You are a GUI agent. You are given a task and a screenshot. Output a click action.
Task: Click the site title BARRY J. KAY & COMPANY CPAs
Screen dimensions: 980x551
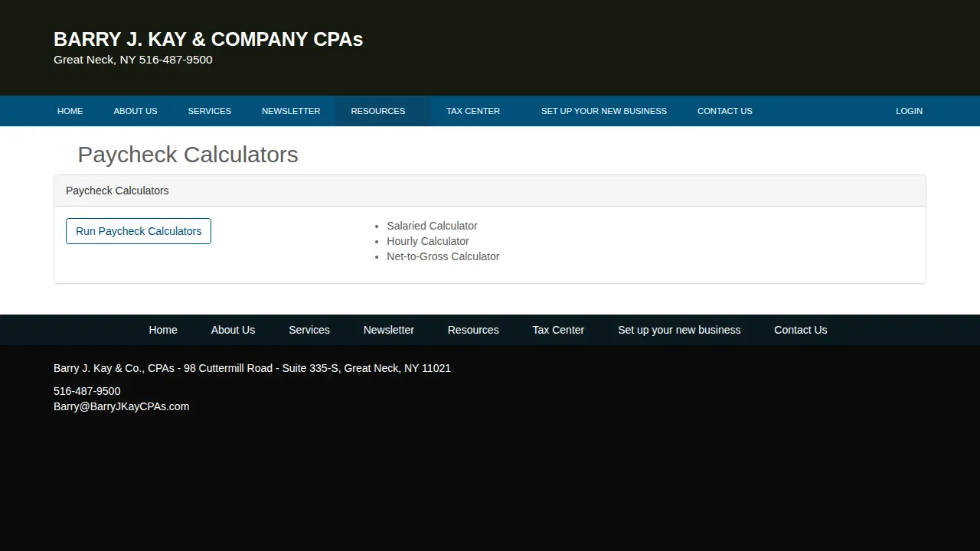pos(208,39)
